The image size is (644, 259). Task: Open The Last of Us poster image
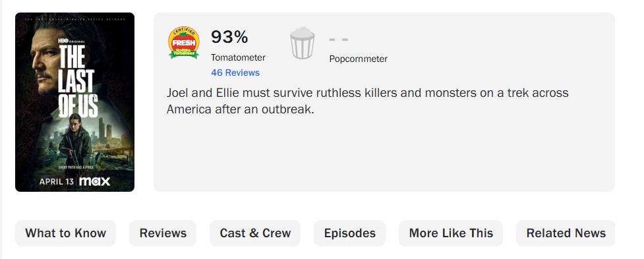tap(74, 102)
